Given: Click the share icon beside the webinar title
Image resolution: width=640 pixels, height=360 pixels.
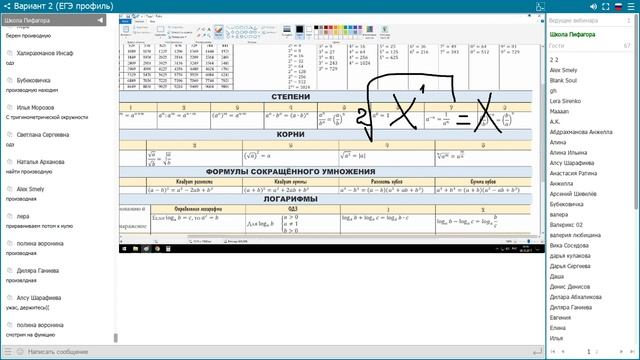Looking at the screenshot, I should point(7,6).
